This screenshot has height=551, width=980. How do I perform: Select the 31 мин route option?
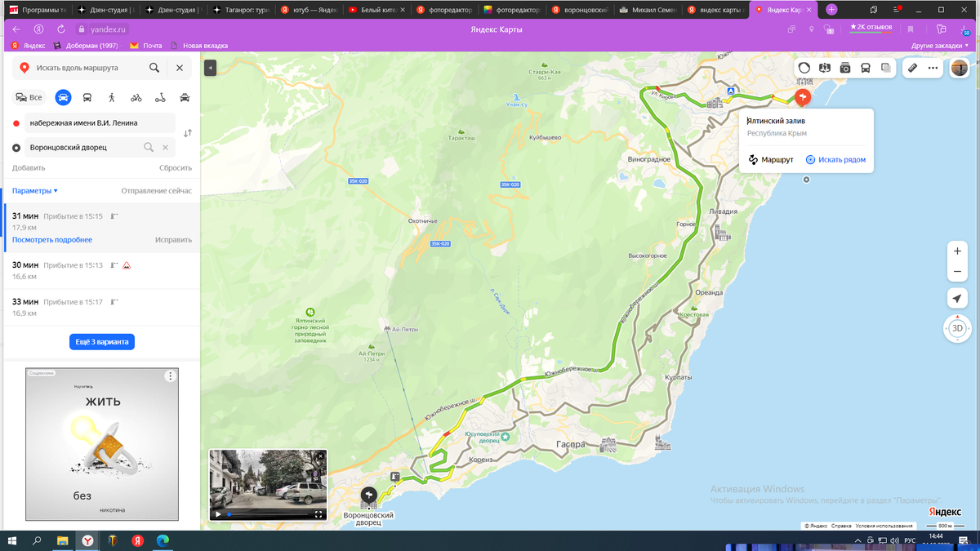coord(102,228)
